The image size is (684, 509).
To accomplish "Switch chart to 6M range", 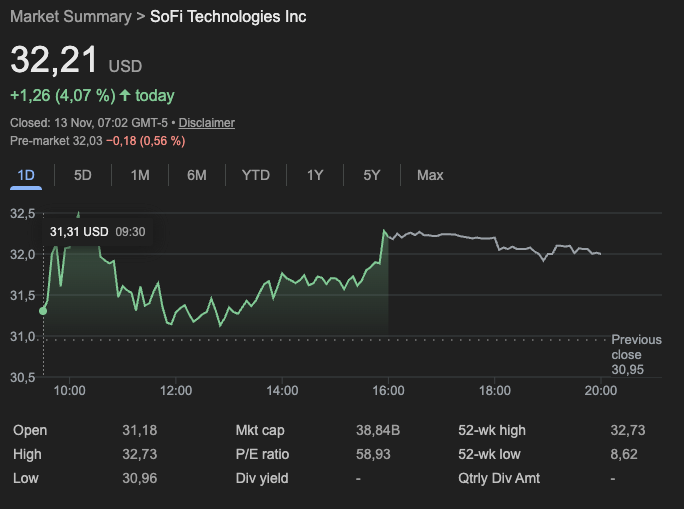I will pos(197,175).
